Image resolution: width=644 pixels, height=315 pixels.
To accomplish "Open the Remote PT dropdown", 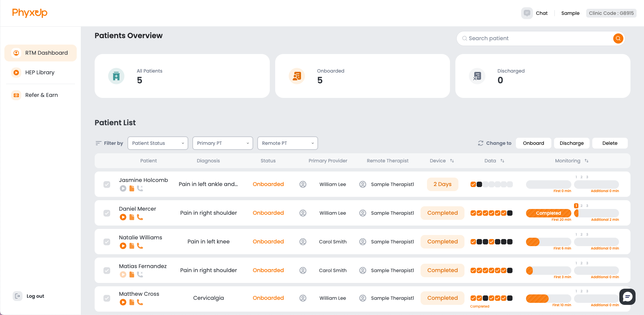I will point(287,143).
